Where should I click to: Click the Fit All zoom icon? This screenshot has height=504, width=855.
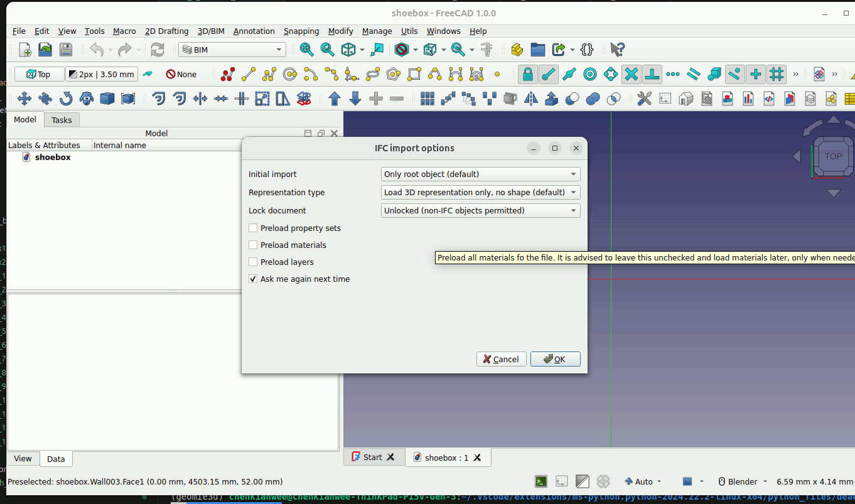306,50
